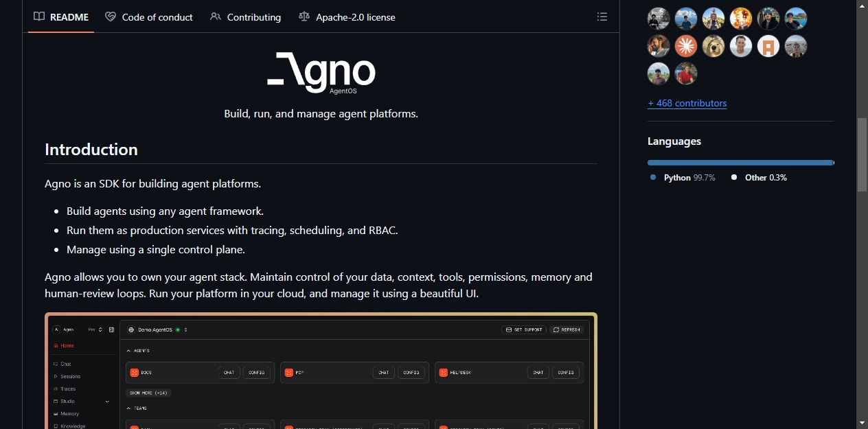868x429 pixels.
Task: Open the orange letter A contributor avatar
Action: pos(768,46)
